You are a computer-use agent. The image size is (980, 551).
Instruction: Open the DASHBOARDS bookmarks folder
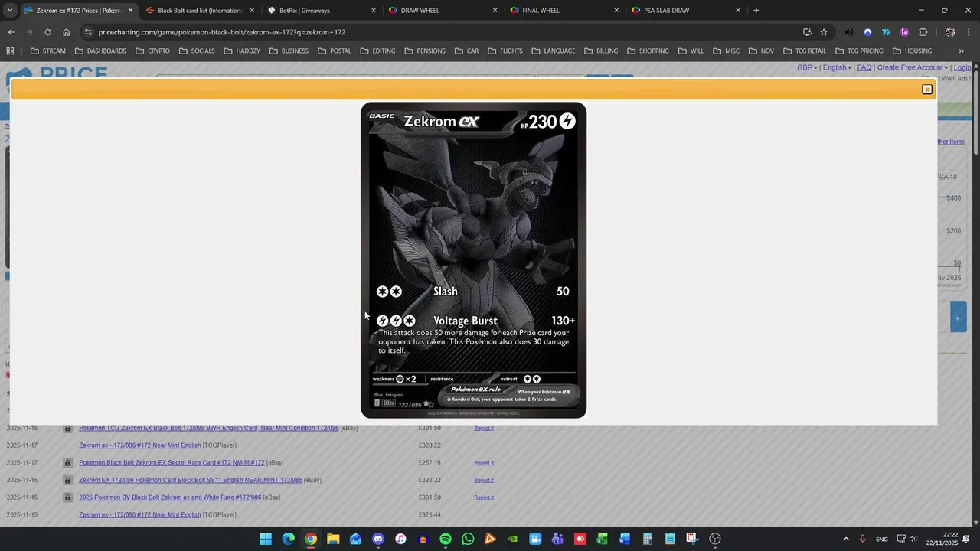pyautogui.click(x=100, y=51)
